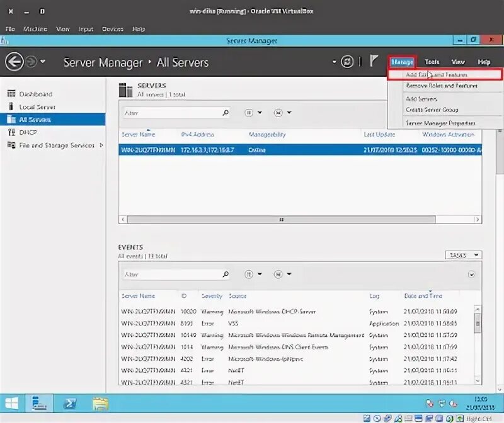Open the notifications flag icon

pyautogui.click(x=373, y=60)
